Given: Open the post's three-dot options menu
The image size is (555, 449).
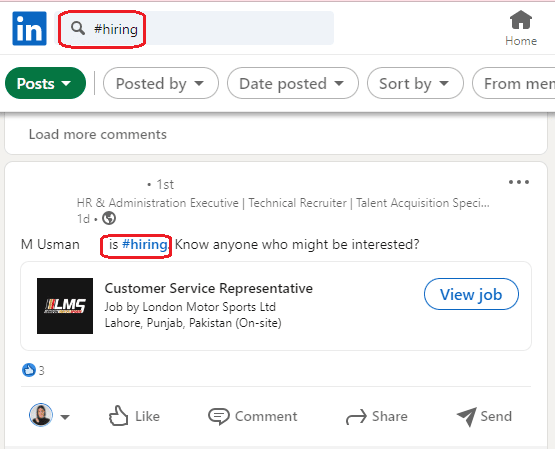Looking at the screenshot, I should (x=519, y=182).
